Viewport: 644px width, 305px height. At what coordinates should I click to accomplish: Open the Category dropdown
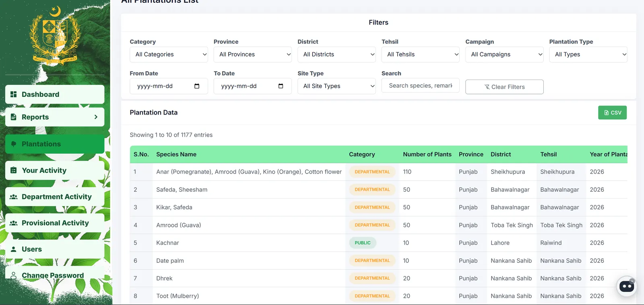pos(169,55)
